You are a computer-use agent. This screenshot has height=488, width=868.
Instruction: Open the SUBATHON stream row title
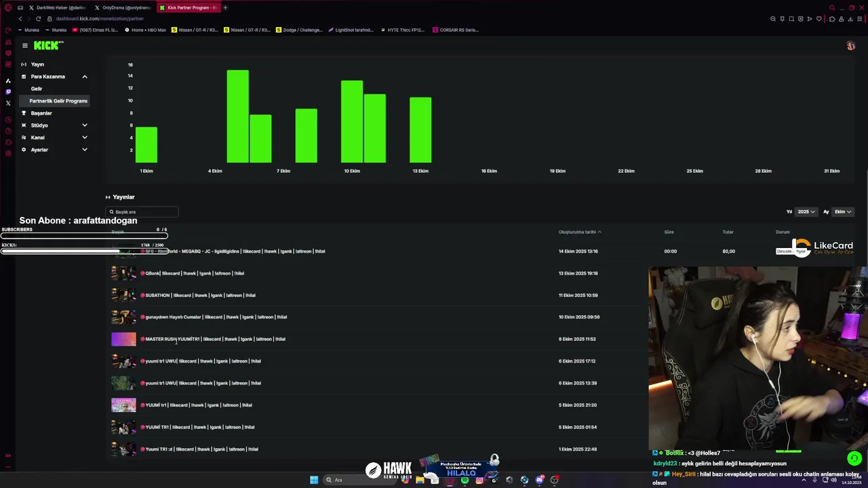pos(198,296)
